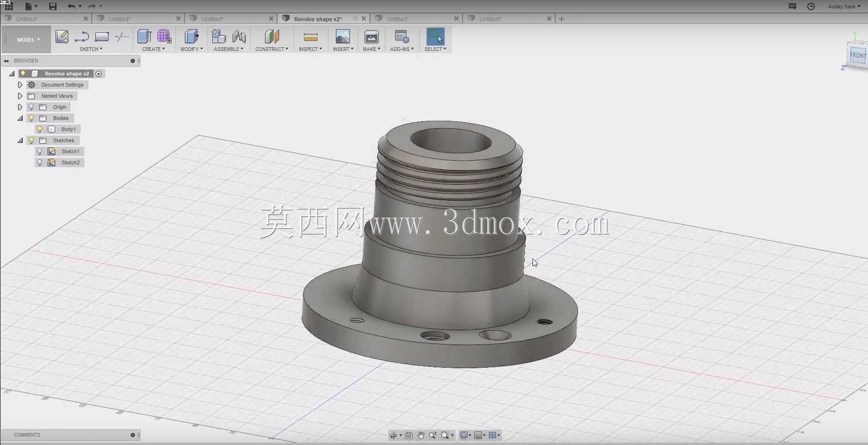
Task: Open the data panel grid icon
Action: coord(9,6)
